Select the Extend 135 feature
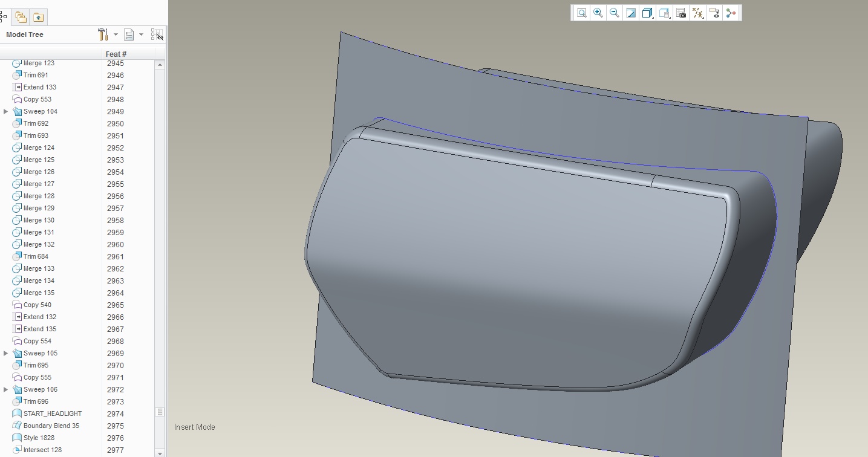This screenshot has height=457, width=868. click(x=40, y=329)
